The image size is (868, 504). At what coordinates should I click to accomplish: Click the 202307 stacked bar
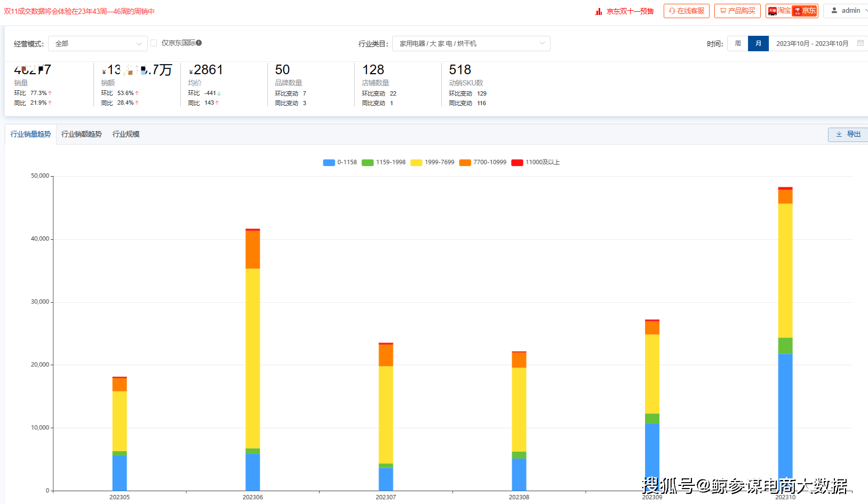click(x=386, y=416)
